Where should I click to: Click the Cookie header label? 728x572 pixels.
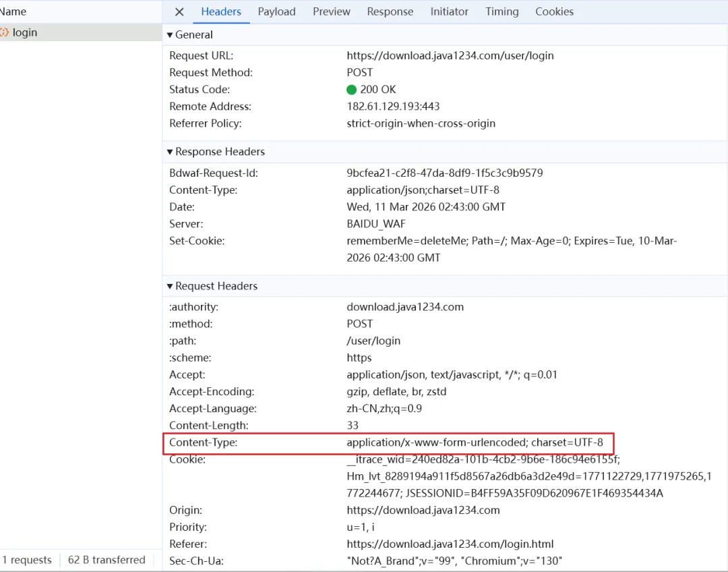coord(187,459)
